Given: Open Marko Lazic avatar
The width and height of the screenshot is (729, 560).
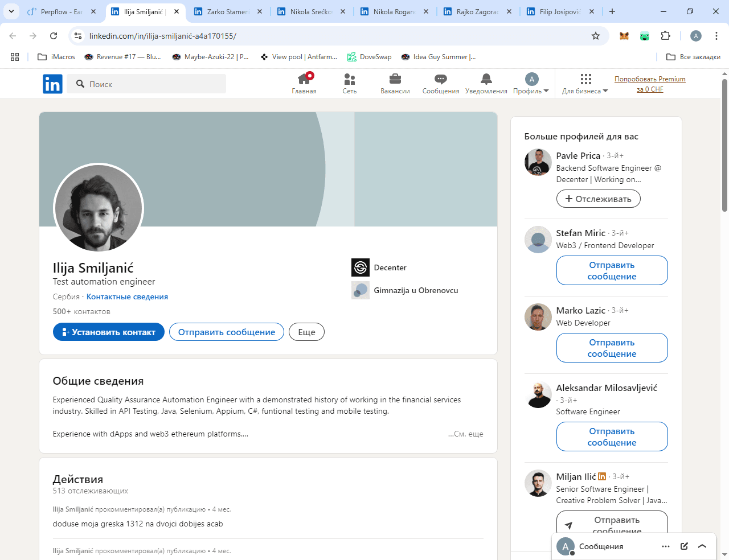Looking at the screenshot, I should pos(538,317).
